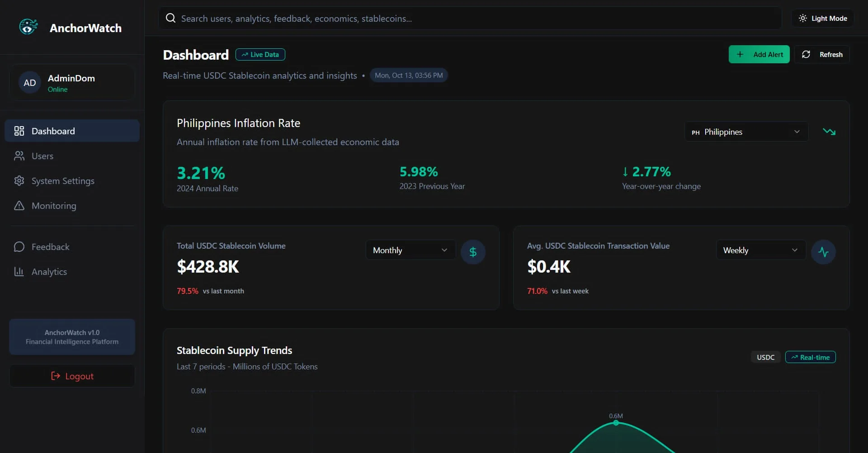Click the dollar sign icon in volume card
This screenshot has height=453, width=868.
tap(473, 252)
